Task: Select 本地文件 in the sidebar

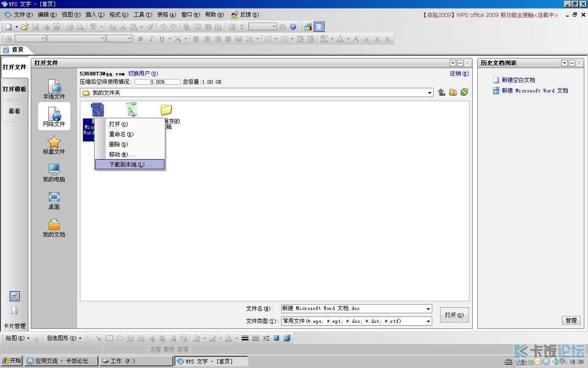Action: point(54,89)
